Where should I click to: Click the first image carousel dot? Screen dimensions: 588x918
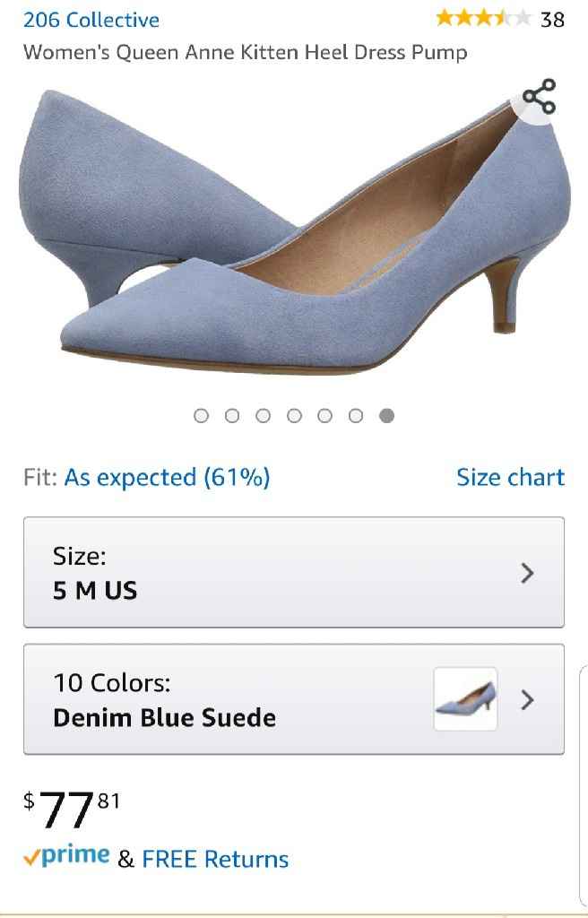(201, 415)
